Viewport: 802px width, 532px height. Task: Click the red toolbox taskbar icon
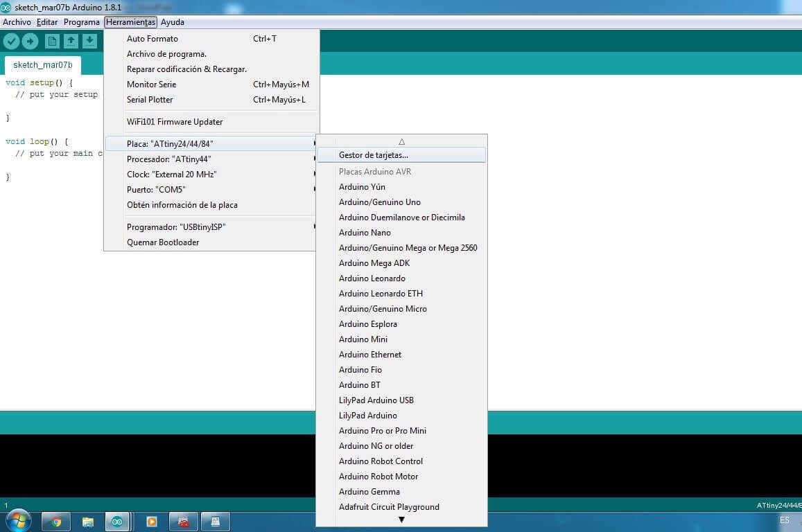point(183,522)
